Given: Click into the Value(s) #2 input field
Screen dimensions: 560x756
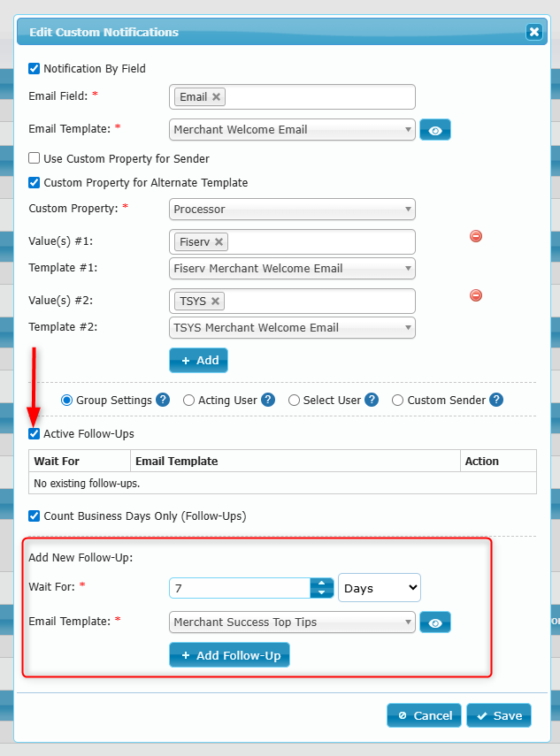Looking at the screenshot, I should 318,302.
